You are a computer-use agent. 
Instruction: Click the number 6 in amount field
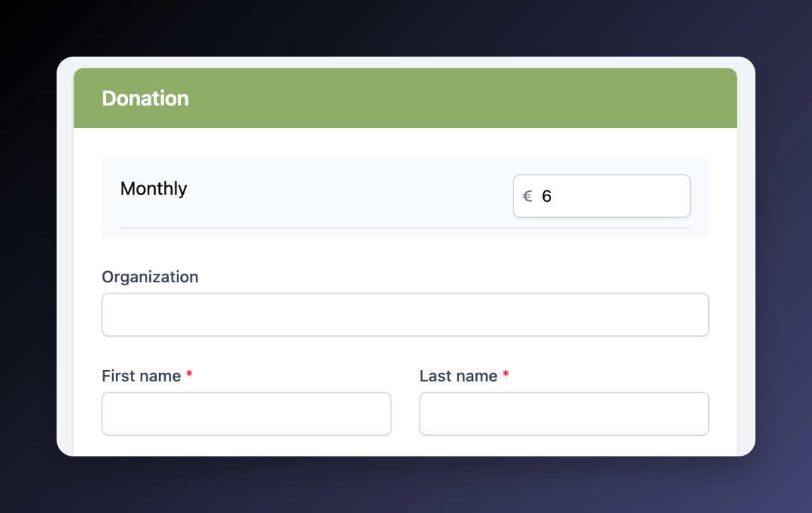coord(547,197)
